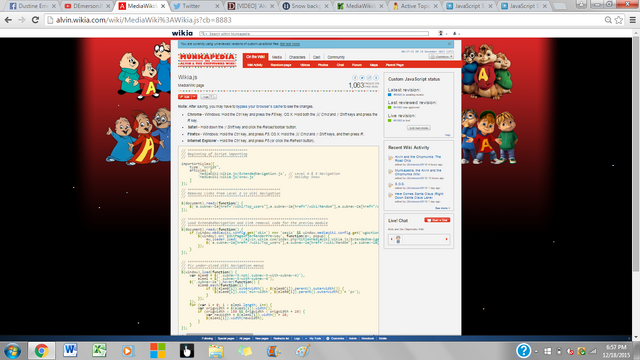The height and width of the screenshot is (360, 640).
Task: Open Windows Media Player from the taskbar
Action: tap(128, 351)
